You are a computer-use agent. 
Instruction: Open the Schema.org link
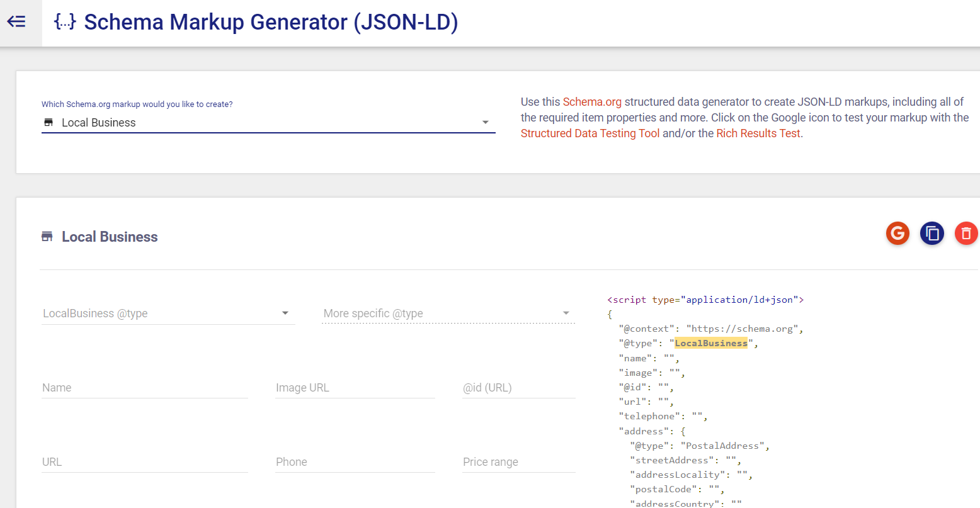pyautogui.click(x=592, y=102)
